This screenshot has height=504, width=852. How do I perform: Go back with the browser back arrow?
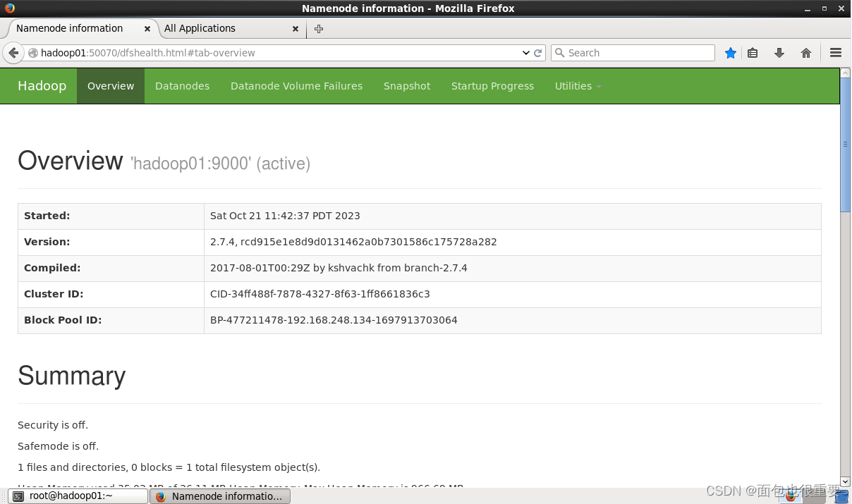pos(13,53)
